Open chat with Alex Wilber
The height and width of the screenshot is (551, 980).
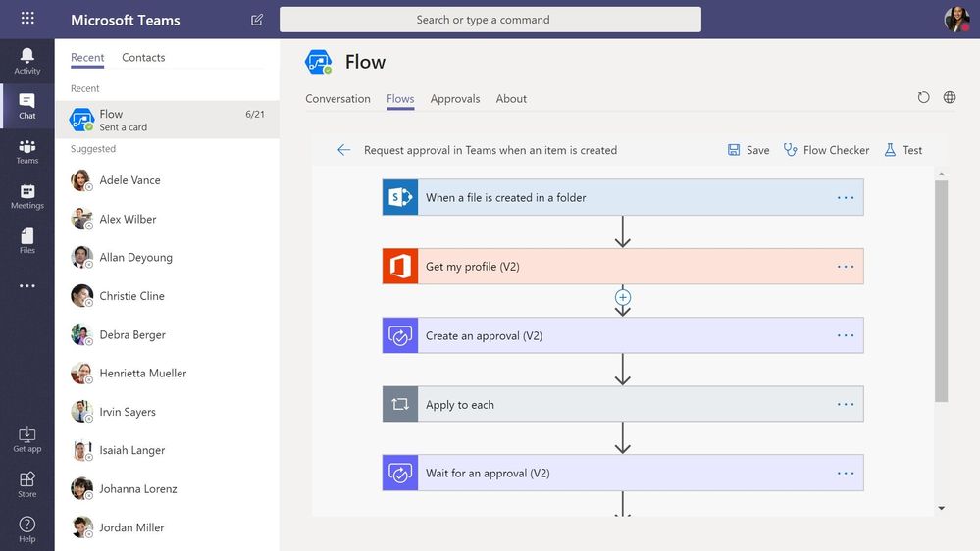click(167, 220)
